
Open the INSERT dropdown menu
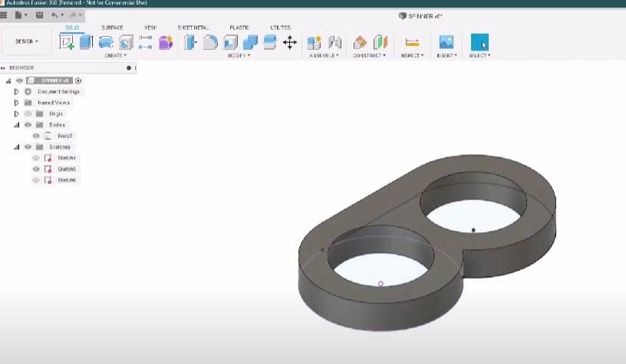[x=446, y=55]
